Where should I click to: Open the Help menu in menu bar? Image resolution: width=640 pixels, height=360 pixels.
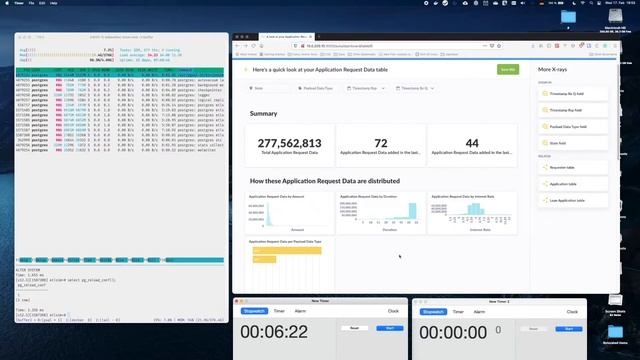[x=53, y=3]
